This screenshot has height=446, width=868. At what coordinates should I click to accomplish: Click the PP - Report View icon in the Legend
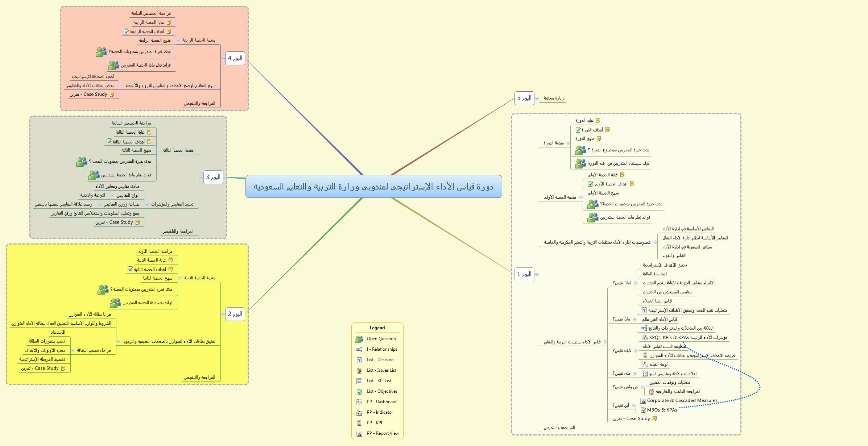[x=359, y=433]
